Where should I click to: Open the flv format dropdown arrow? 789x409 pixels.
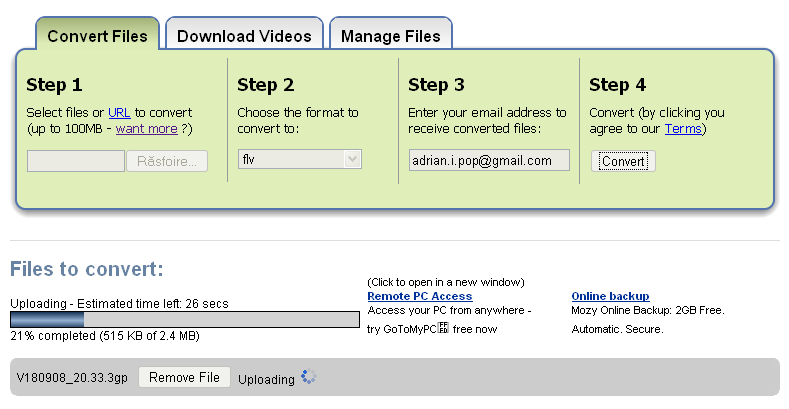tap(352, 159)
